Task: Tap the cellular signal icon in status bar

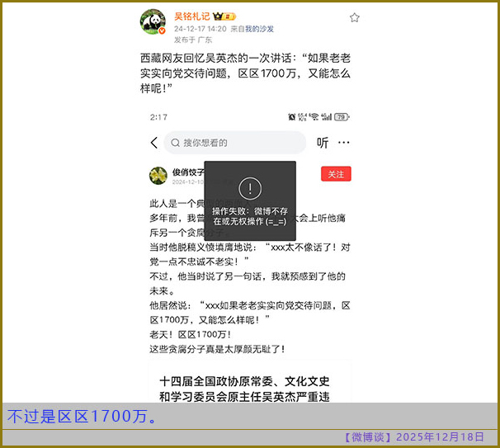Action: (326, 117)
